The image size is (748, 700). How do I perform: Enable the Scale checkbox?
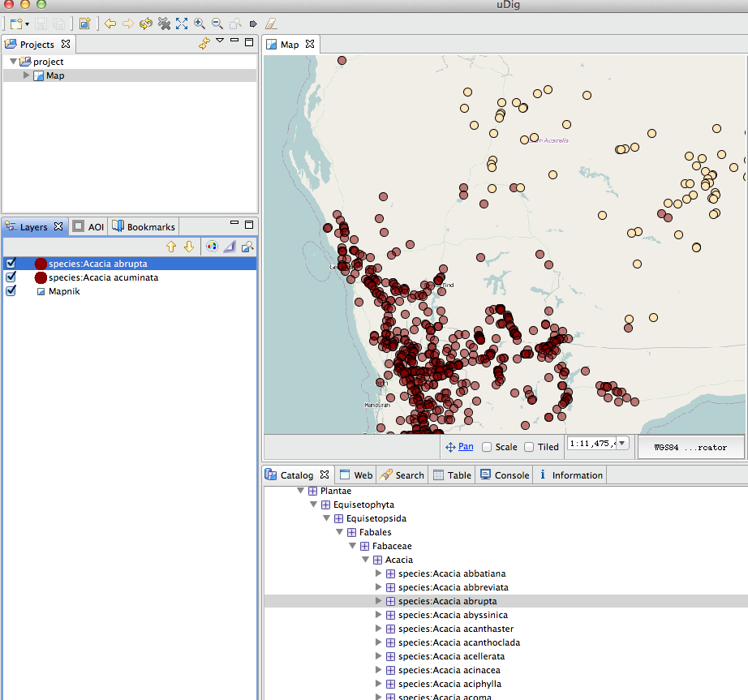[487, 447]
